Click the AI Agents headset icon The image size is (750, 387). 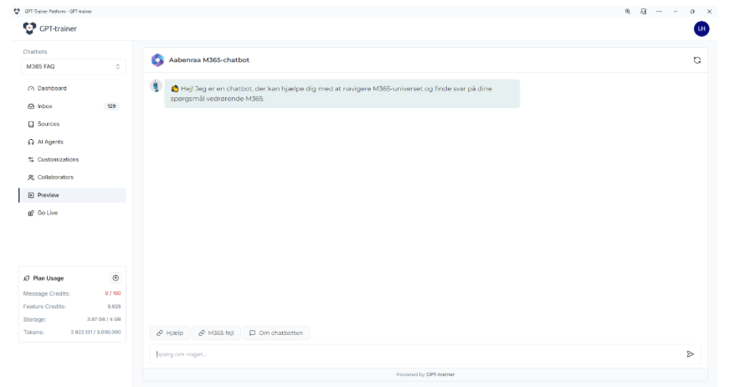31,142
